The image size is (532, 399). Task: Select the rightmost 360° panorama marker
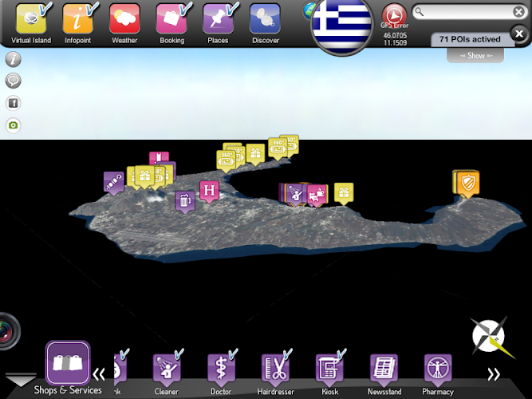point(293,144)
